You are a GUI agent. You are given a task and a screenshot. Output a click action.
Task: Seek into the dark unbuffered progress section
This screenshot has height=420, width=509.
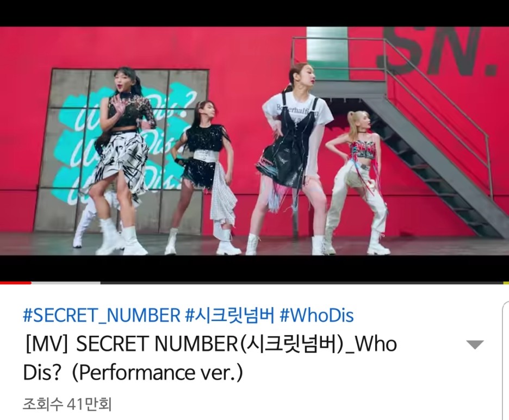(302, 283)
